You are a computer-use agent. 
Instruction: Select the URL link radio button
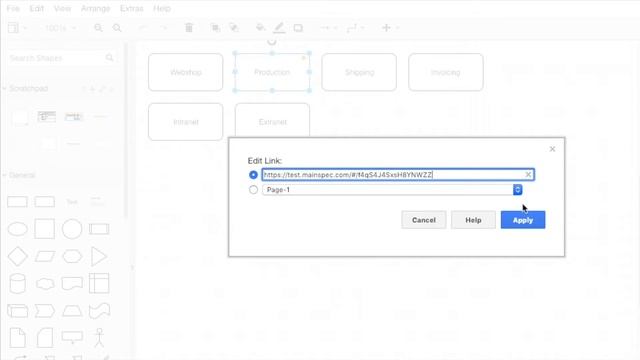253,175
